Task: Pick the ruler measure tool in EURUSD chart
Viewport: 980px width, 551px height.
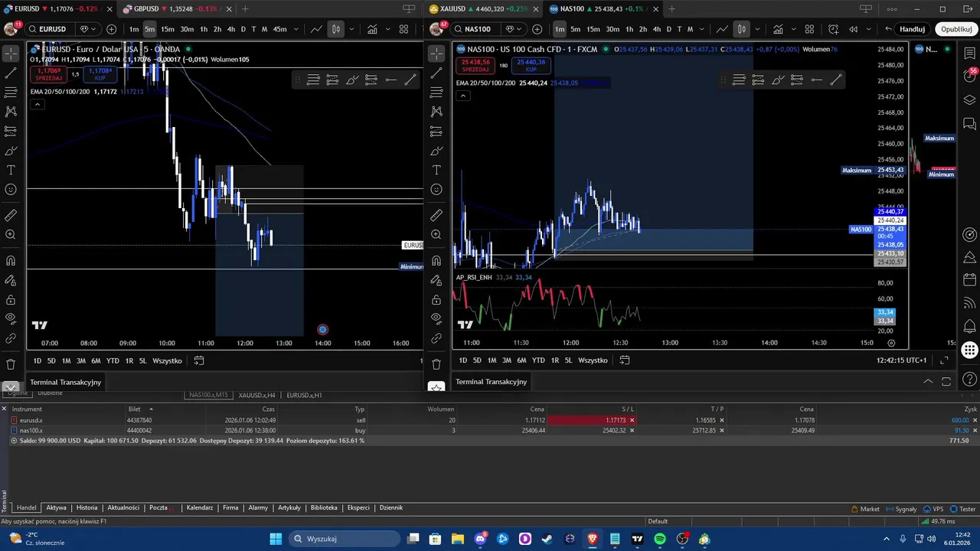Action: point(11,215)
